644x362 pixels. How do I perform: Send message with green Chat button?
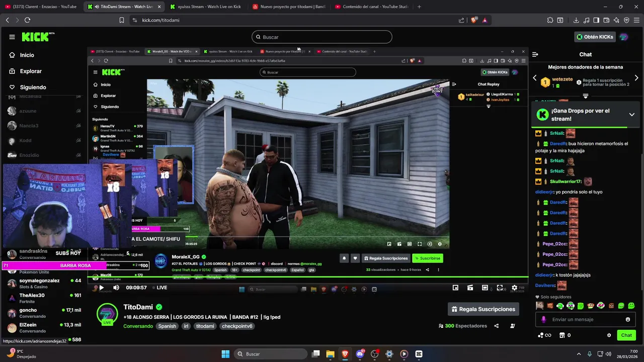pos(626,335)
